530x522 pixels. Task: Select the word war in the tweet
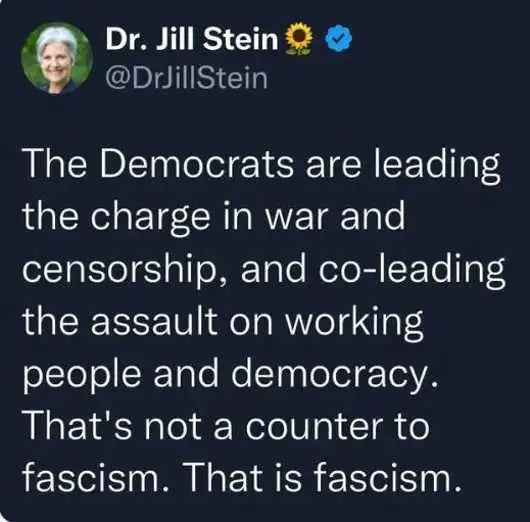click(296, 220)
